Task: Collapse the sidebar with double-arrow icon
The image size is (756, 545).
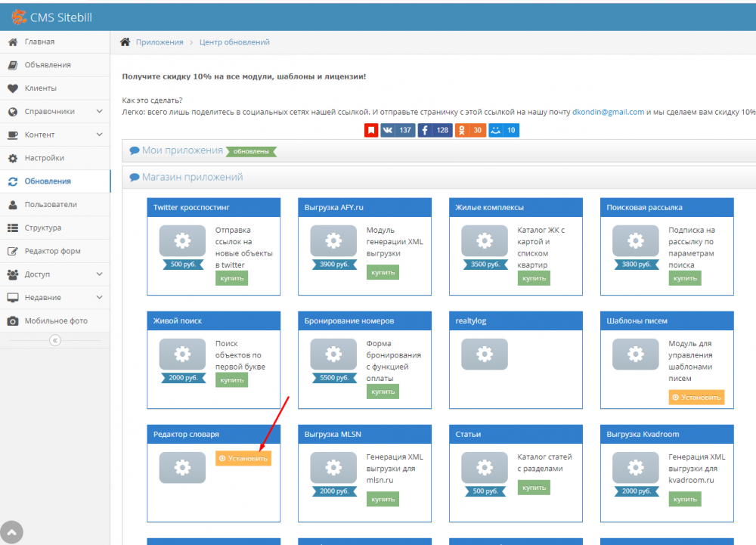Action: [x=54, y=340]
